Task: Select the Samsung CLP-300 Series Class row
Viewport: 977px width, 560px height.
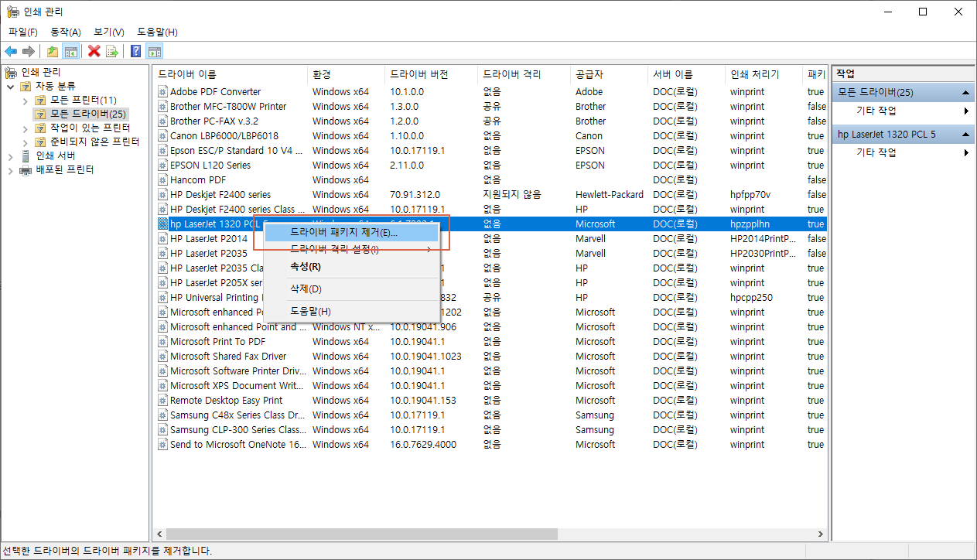Action: tap(490, 429)
